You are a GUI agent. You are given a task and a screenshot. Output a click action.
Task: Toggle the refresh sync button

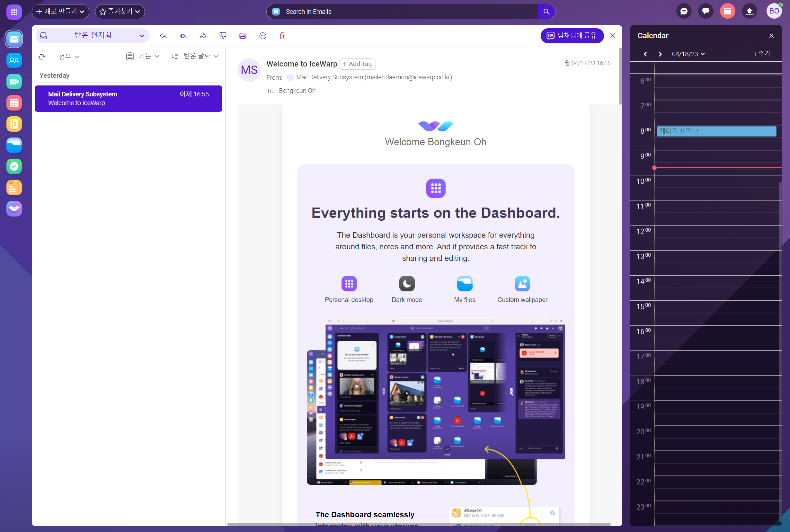click(x=42, y=56)
